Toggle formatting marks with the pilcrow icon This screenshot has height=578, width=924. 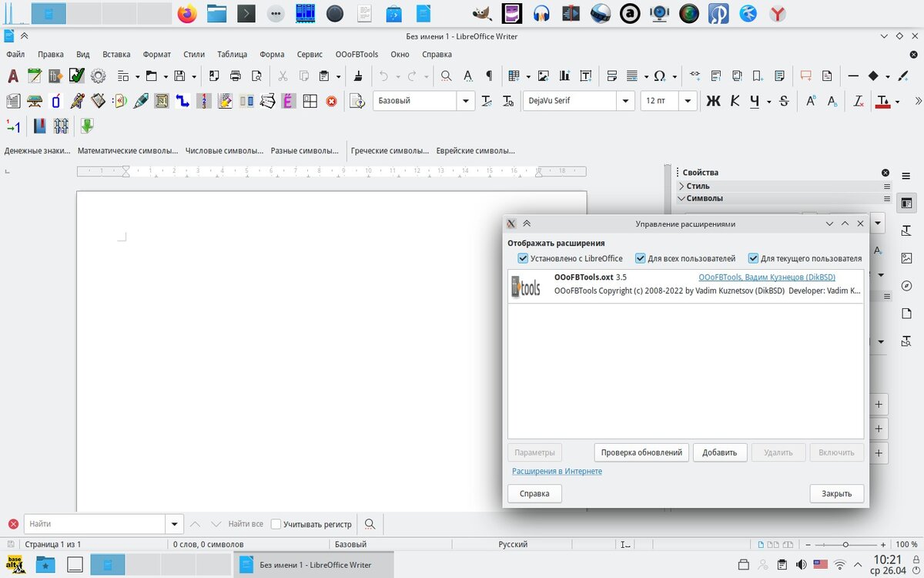pyautogui.click(x=488, y=76)
